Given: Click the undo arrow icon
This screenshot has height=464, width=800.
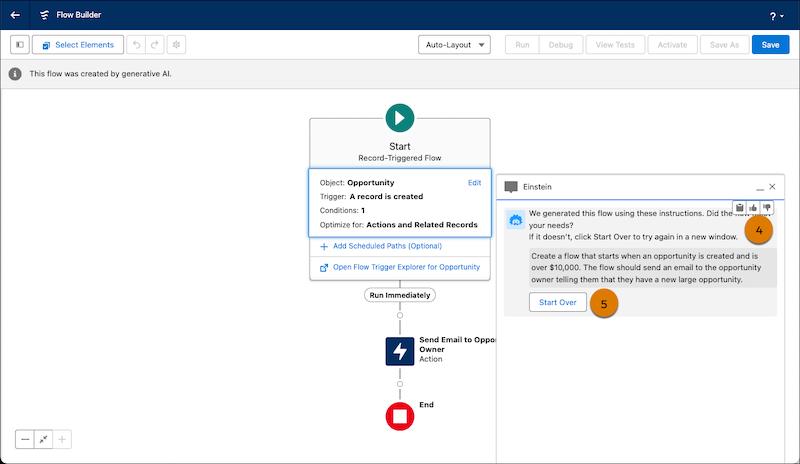Looking at the screenshot, I should click(x=138, y=45).
